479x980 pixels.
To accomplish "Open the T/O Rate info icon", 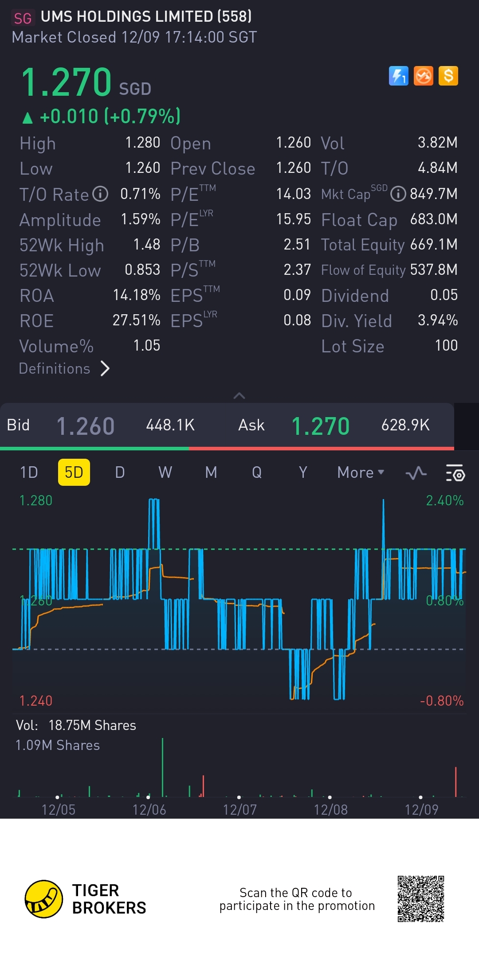I will 100,194.
